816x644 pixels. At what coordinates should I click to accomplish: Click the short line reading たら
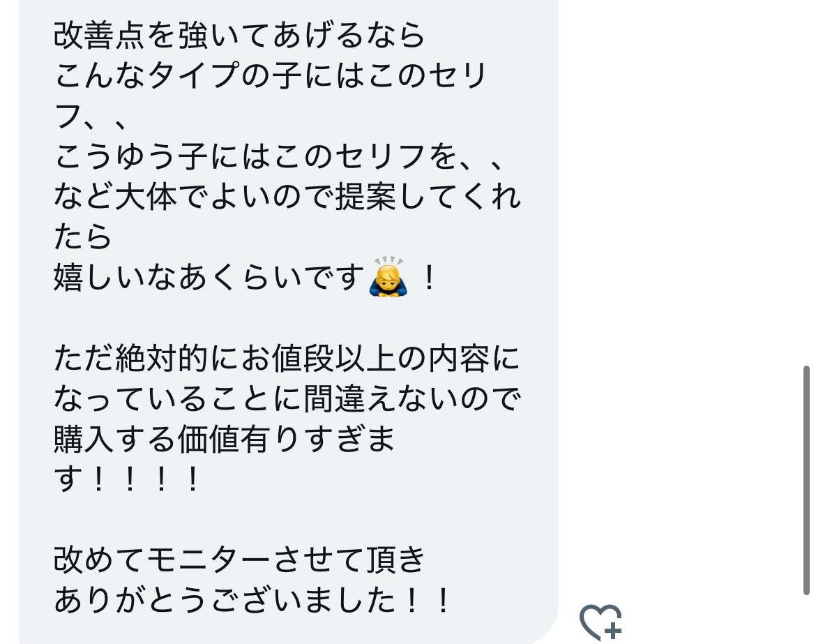[82, 237]
